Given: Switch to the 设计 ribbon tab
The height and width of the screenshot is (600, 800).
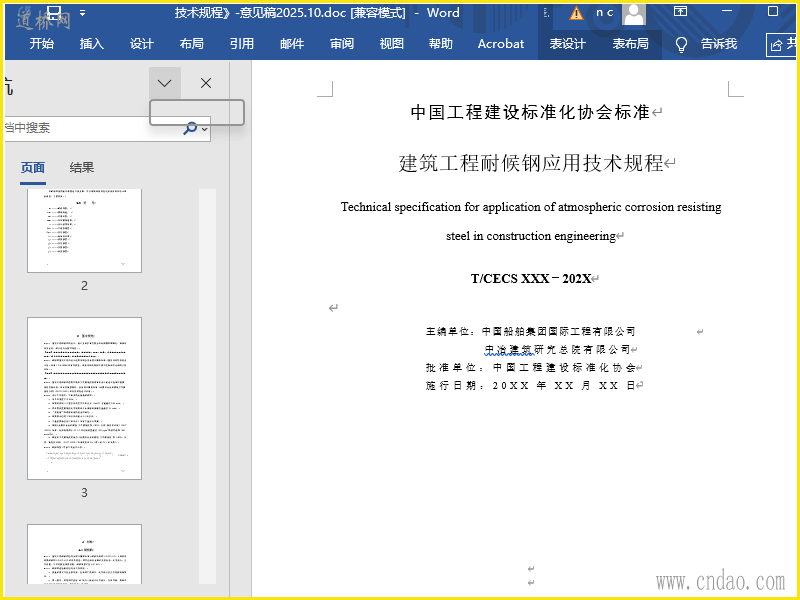Looking at the screenshot, I should point(141,44).
